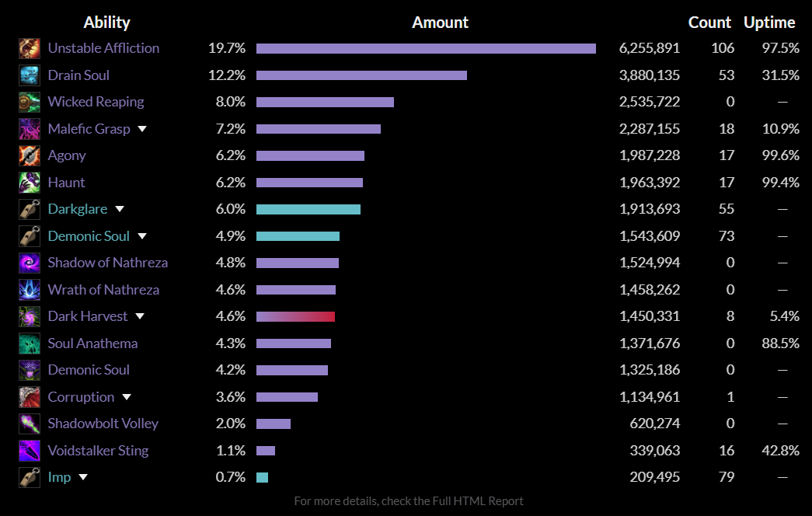The width and height of the screenshot is (812, 516).
Task: Click the Count column header
Action: [x=709, y=23]
